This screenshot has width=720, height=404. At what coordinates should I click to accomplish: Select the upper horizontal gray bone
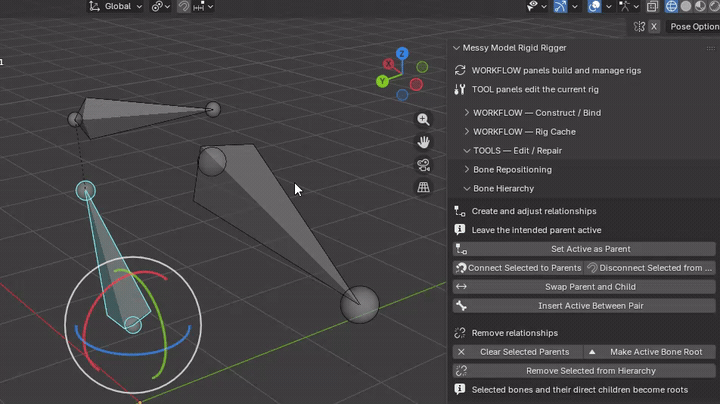[x=138, y=115]
